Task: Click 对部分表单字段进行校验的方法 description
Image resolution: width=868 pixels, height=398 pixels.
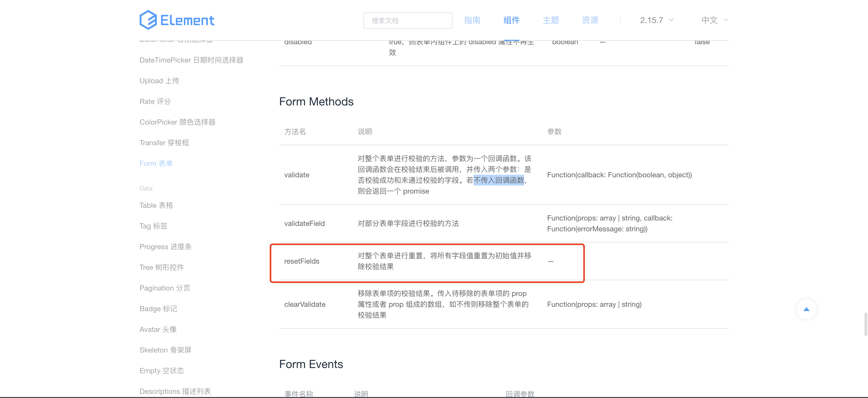Action: [x=408, y=224]
